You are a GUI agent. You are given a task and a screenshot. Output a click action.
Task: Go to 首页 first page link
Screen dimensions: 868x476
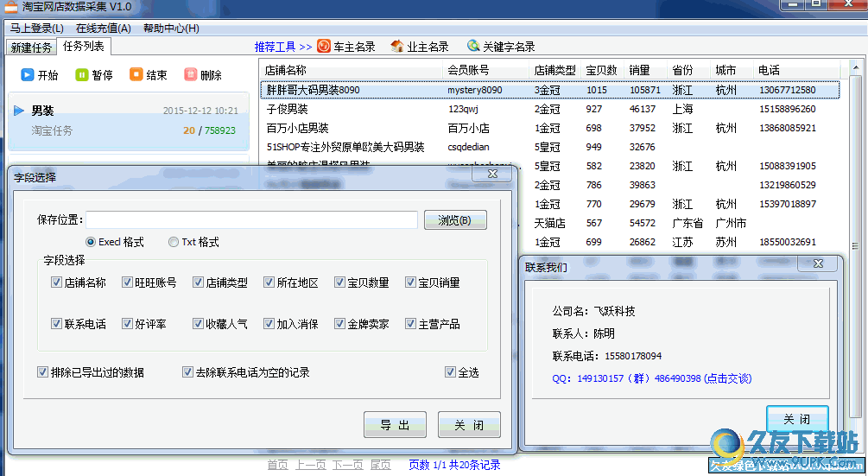click(277, 465)
